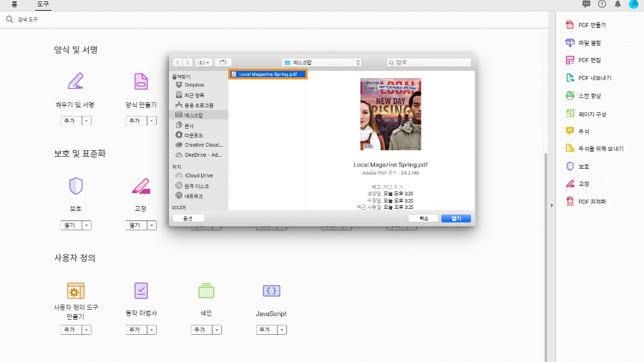Click the 열기 button in file dialog
This screenshot has width=644, height=362.
coord(456,218)
